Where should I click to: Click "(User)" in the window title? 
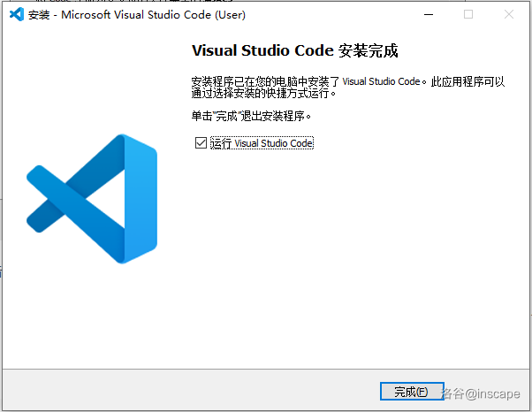coord(225,14)
